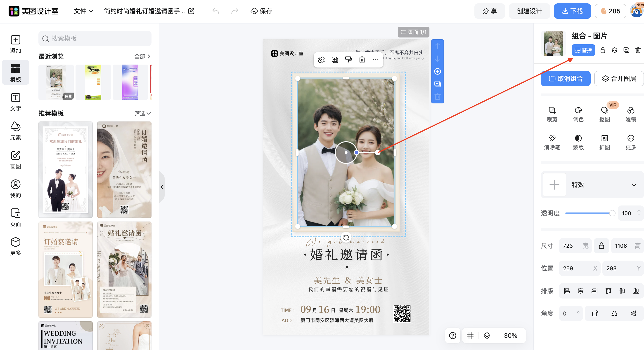The height and width of the screenshot is (350, 644).
Task: Click the 搜索模板 search field
Action: [x=95, y=38]
